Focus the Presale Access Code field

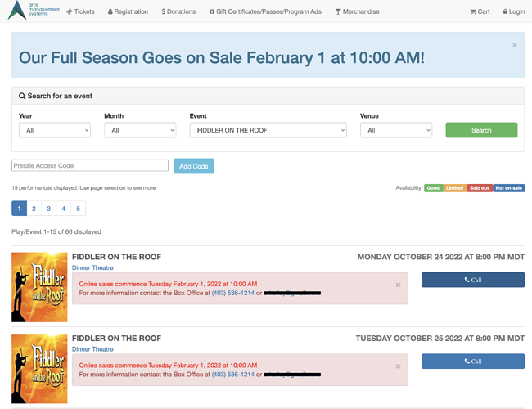pos(90,165)
